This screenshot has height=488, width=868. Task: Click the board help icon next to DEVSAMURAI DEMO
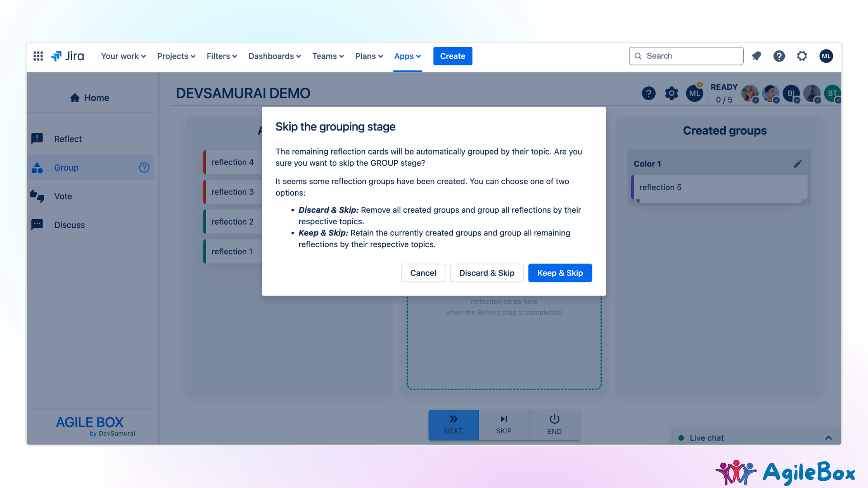coord(648,94)
